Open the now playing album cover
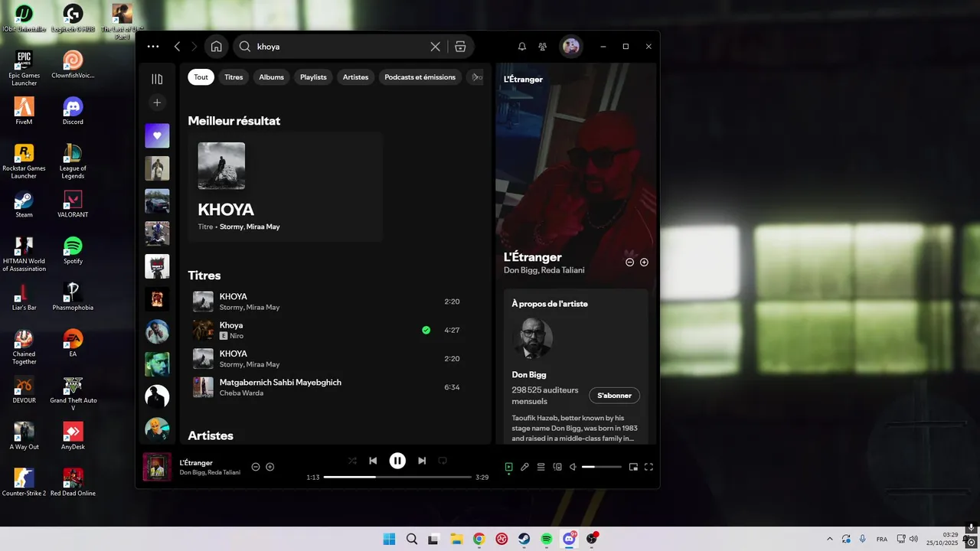The height and width of the screenshot is (551, 980). point(157,467)
